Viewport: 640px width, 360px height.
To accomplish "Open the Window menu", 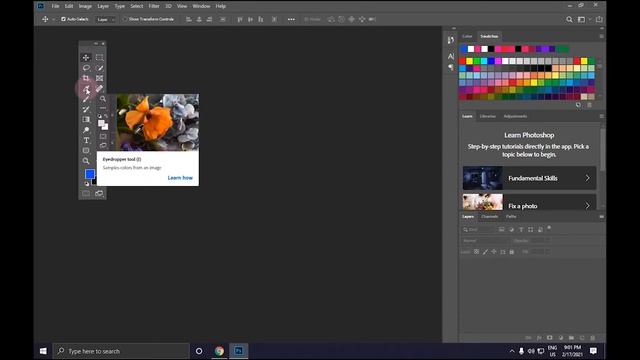I will pyautogui.click(x=201, y=6).
